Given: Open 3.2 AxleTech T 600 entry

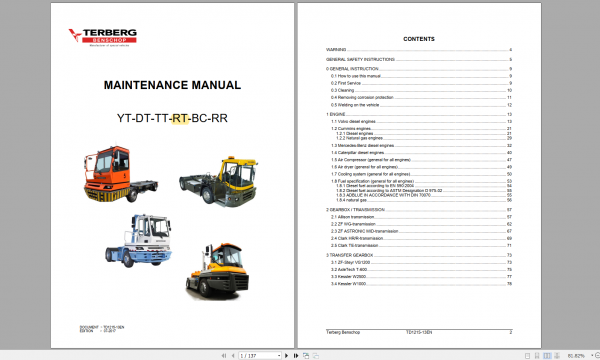Looking at the screenshot, I should coord(421,269).
